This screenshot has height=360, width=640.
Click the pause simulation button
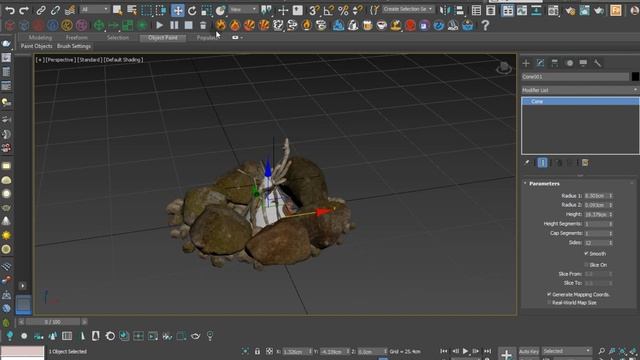(174, 25)
